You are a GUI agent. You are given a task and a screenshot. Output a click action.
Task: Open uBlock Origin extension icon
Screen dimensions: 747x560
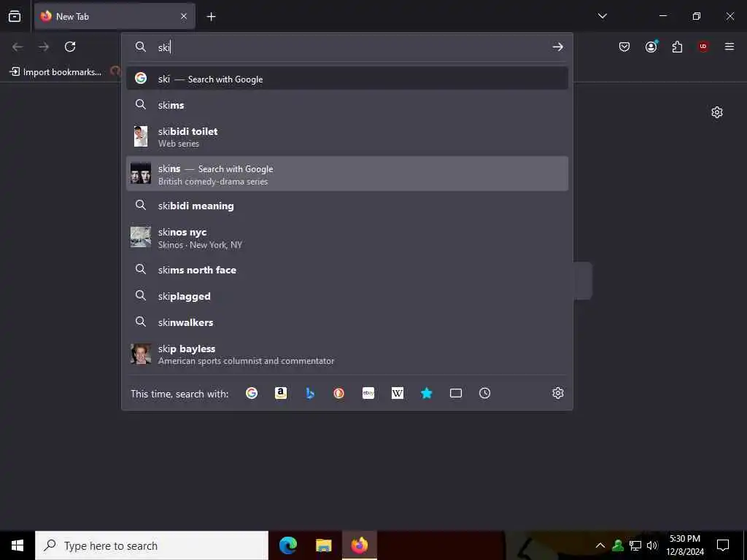[x=703, y=47]
